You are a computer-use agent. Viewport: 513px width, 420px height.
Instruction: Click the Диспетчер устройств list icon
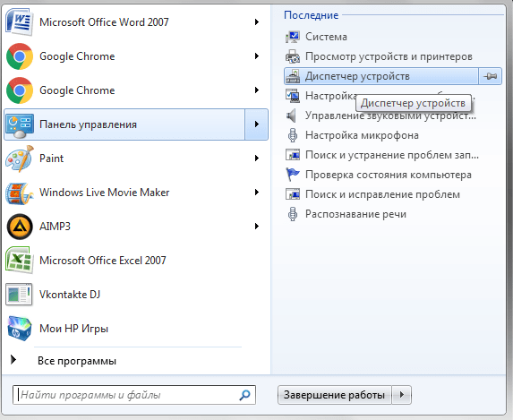tap(293, 76)
